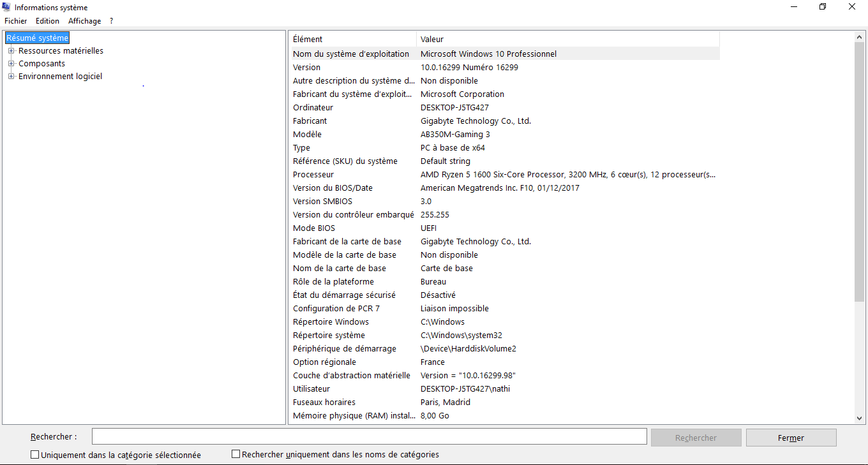Image resolution: width=868 pixels, height=465 pixels.
Task: Select the Type row
Action: (x=505, y=147)
